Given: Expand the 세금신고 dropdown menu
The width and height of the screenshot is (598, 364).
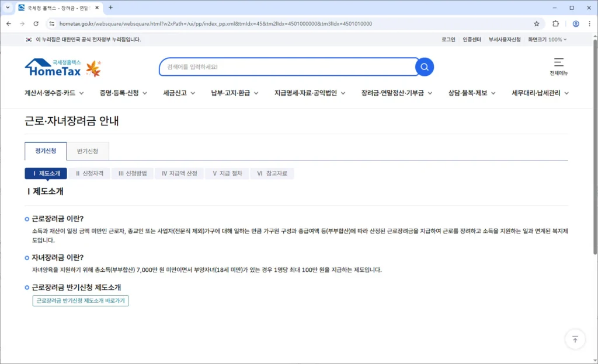Looking at the screenshot, I should pyautogui.click(x=179, y=93).
